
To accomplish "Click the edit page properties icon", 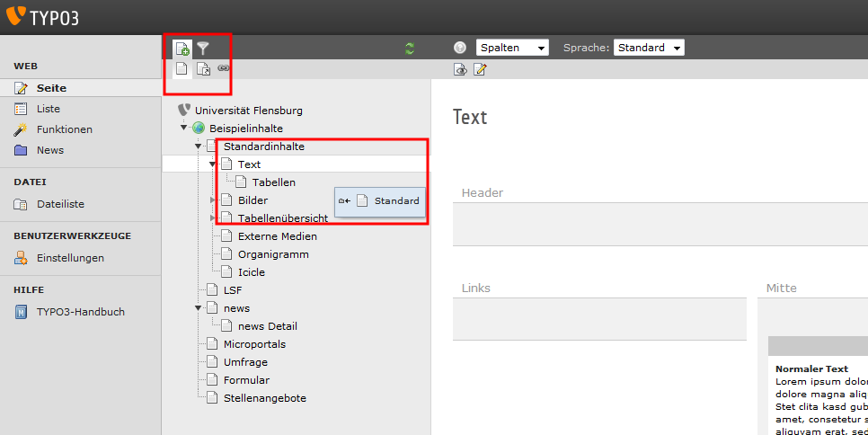I will pos(480,69).
